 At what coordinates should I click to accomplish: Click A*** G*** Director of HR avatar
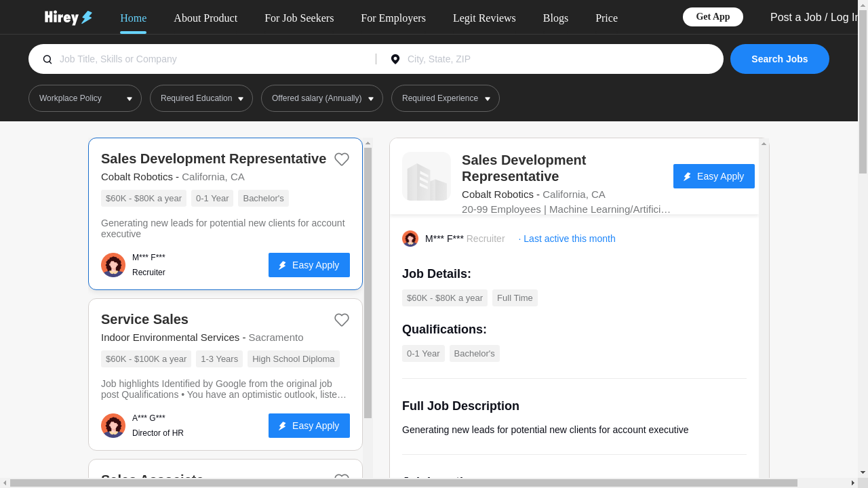[x=113, y=426]
